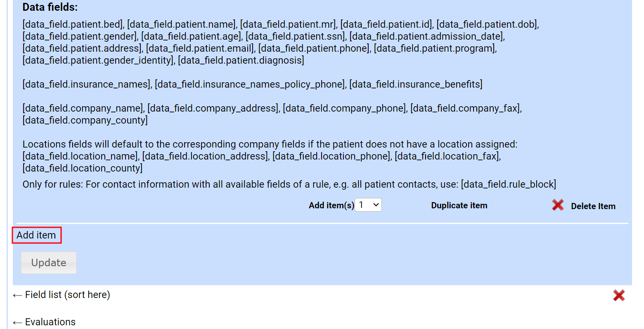
Task: Click the [data_field.location_county] token text
Action: [x=83, y=168]
